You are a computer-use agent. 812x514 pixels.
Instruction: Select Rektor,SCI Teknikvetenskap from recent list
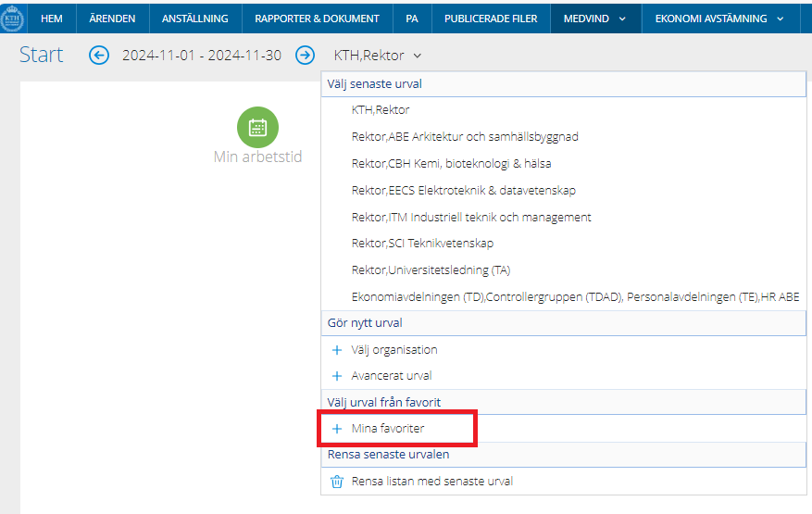422,244
